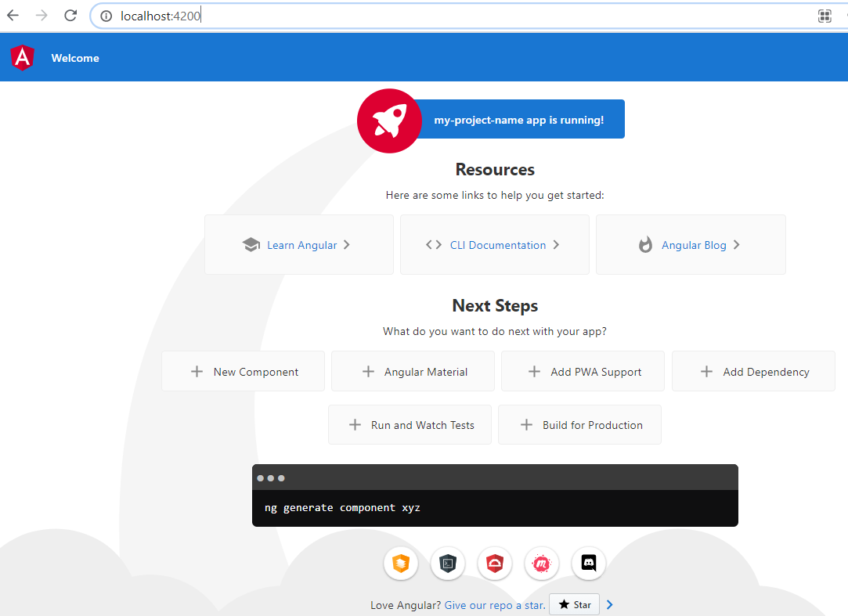
Task: Click the star icon in Star button
Action: (564, 604)
